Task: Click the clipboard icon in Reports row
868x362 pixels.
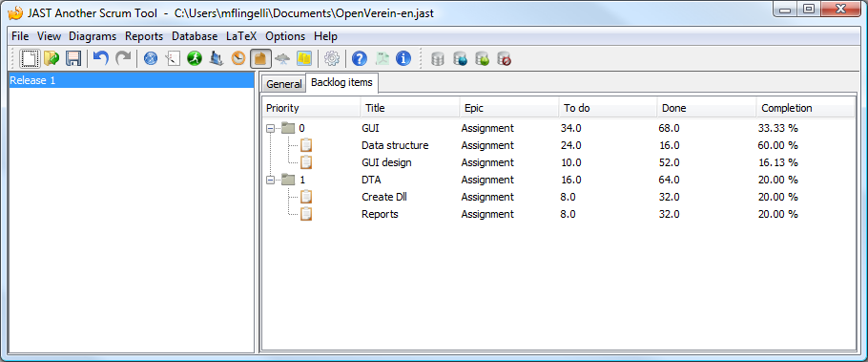Action: click(306, 214)
